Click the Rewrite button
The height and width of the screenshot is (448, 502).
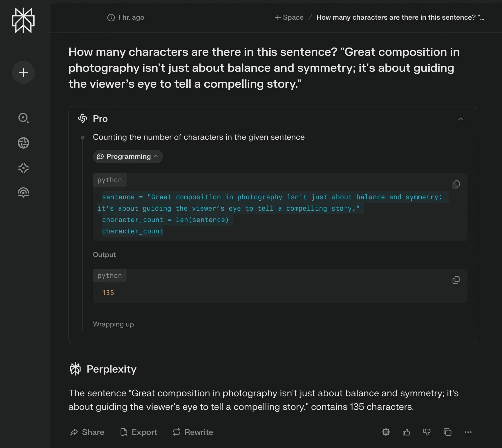coord(193,432)
